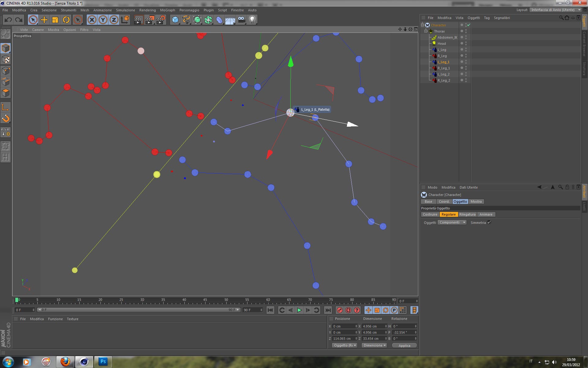Select the Scale tool in top toolbar
This screenshot has width=588, height=368.
point(55,20)
